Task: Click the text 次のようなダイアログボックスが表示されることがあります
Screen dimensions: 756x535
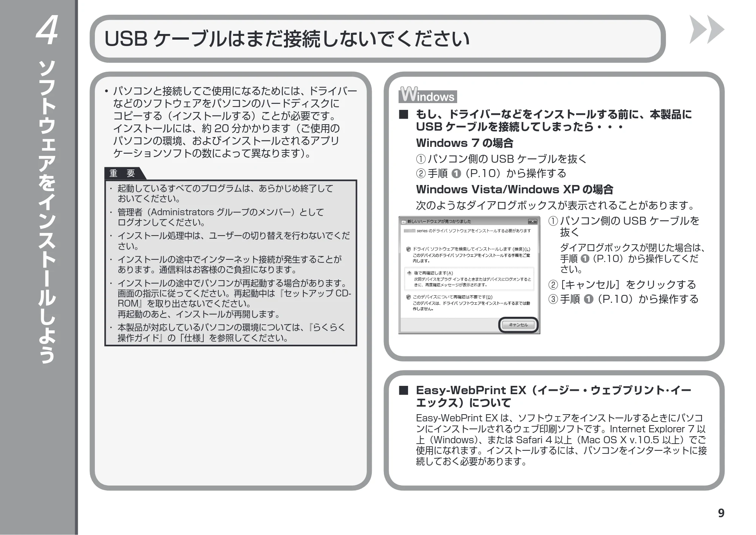Action: click(555, 205)
